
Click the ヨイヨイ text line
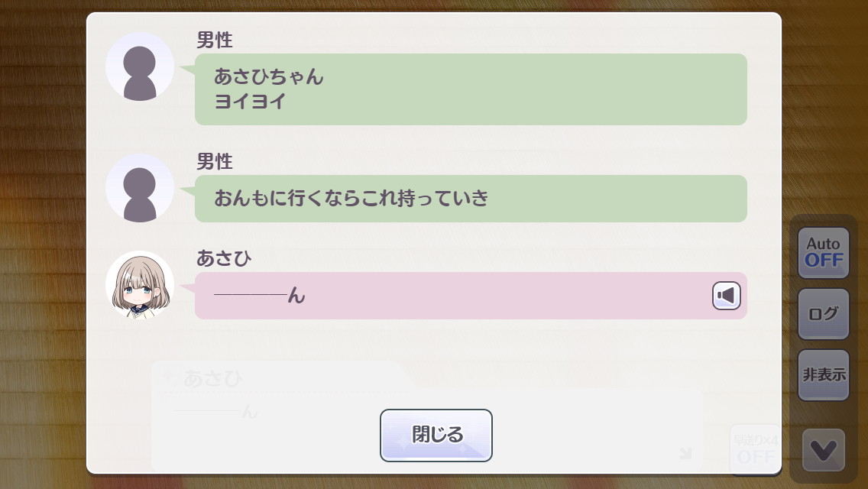point(250,101)
